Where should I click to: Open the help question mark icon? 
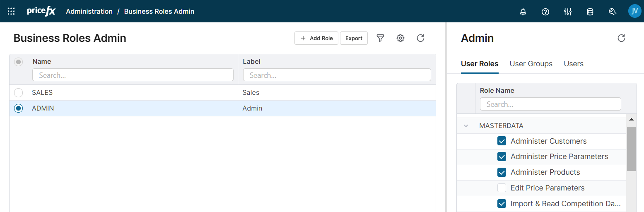click(x=545, y=12)
